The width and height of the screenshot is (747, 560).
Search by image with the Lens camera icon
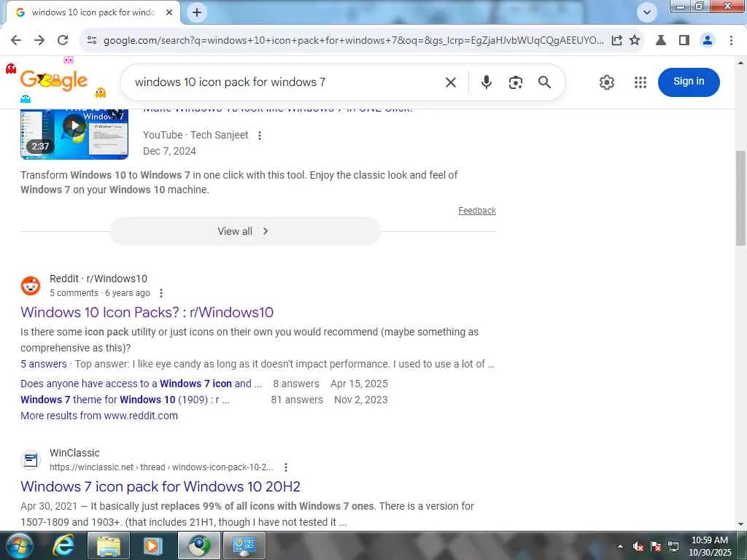516,82
